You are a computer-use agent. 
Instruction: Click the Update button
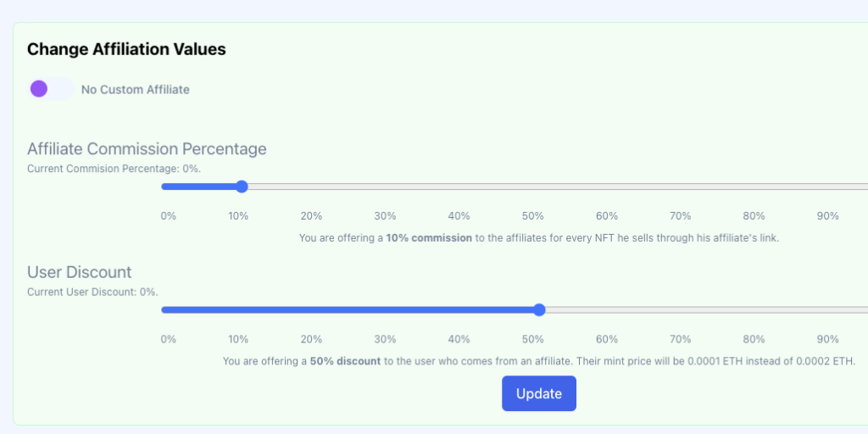(538, 393)
